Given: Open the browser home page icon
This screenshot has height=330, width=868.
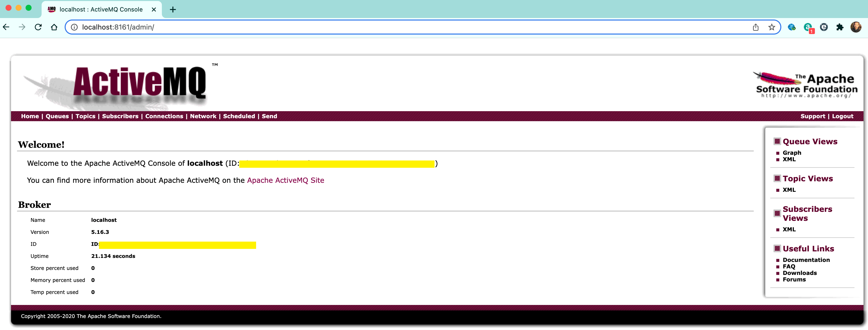Looking at the screenshot, I should [54, 27].
